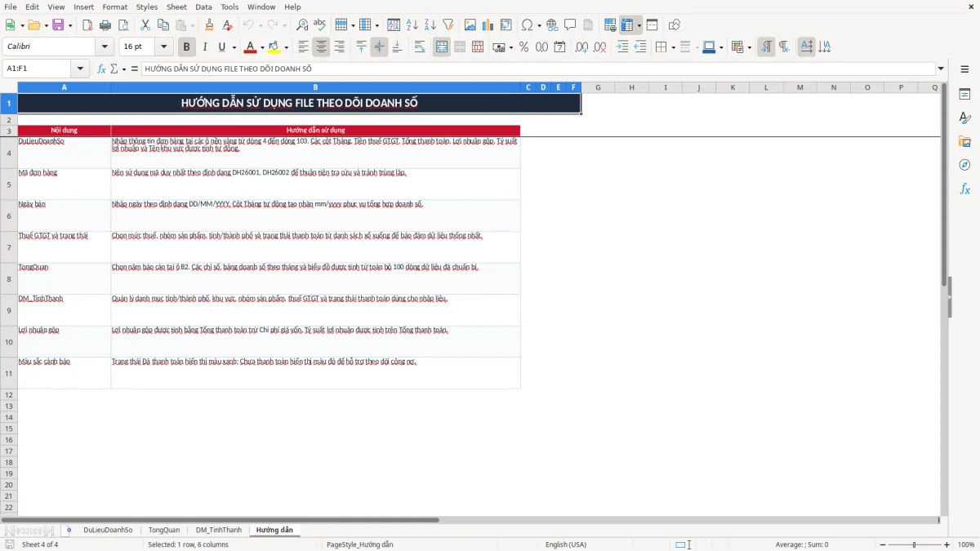Toggle Center Vertically alignment

pyautogui.click(x=379, y=47)
